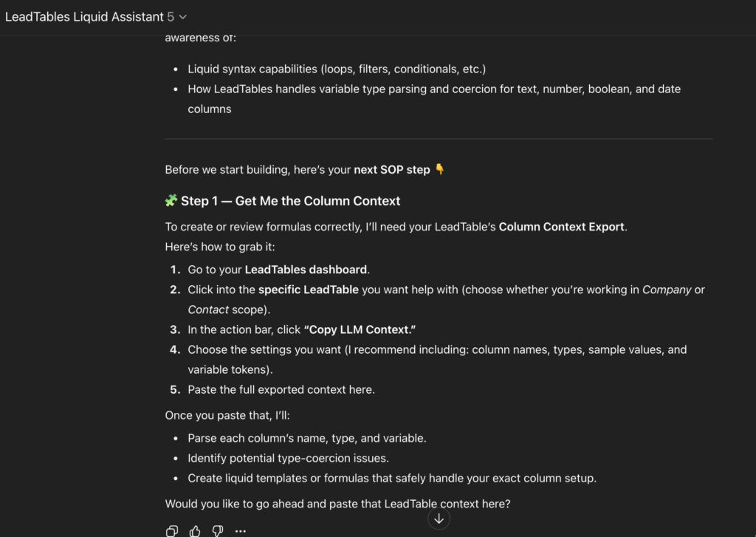Viewport: 756px width, 537px height.
Task: Click the "Paste the full exported context here" step
Action: [x=281, y=389]
